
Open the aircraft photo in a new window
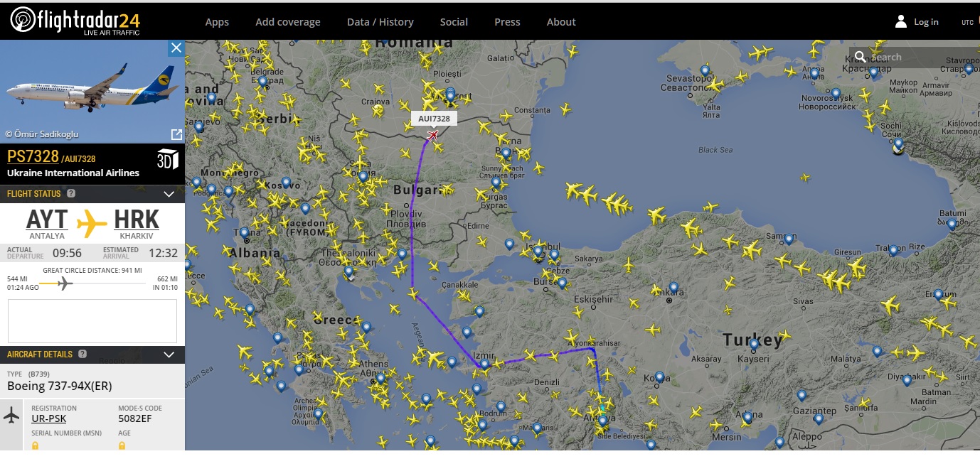tap(176, 134)
